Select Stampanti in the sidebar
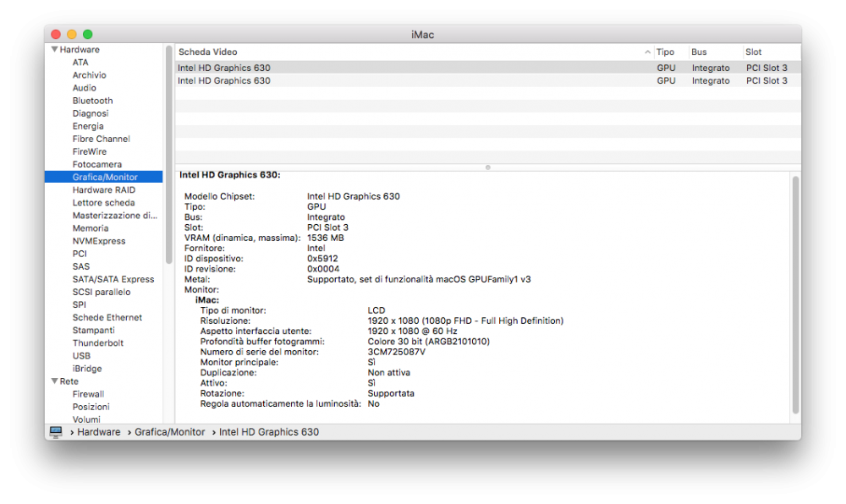This screenshot has height=504, width=846. pos(93,331)
